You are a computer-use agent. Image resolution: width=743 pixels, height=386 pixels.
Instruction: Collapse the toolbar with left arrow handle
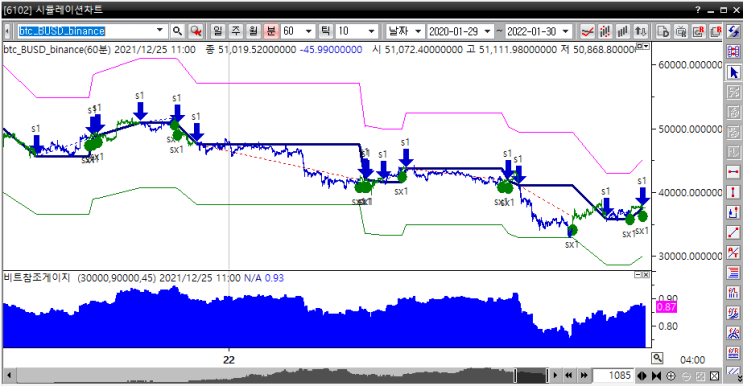(8, 31)
